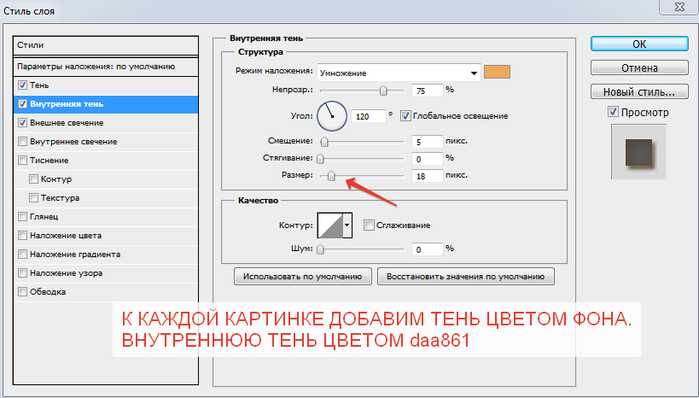Select the Тень style row
Viewport: 699px width, 398px height.
coord(106,85)
